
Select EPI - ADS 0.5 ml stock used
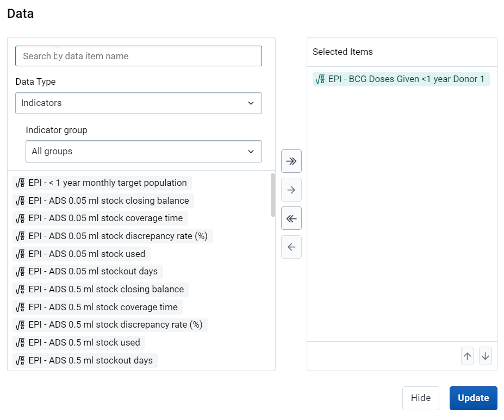coord(79,343)
